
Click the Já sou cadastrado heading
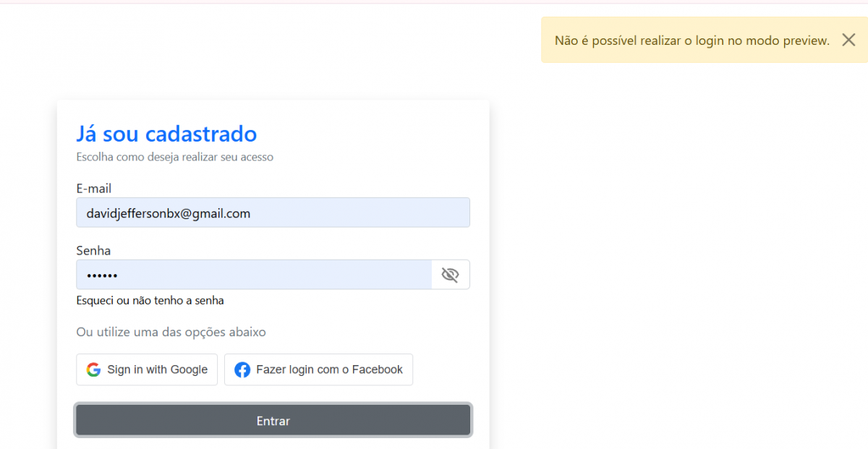click(166, 134)
